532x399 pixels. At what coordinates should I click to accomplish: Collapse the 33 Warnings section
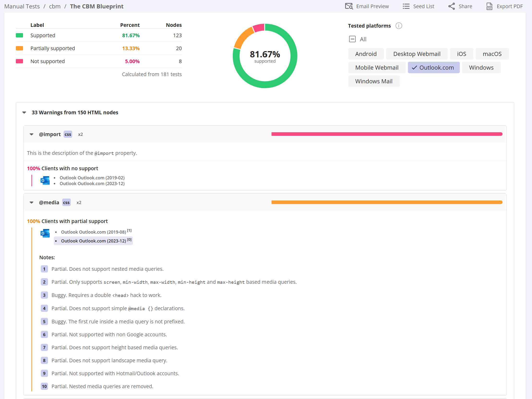pyautogui.click(x=24, y=113)
